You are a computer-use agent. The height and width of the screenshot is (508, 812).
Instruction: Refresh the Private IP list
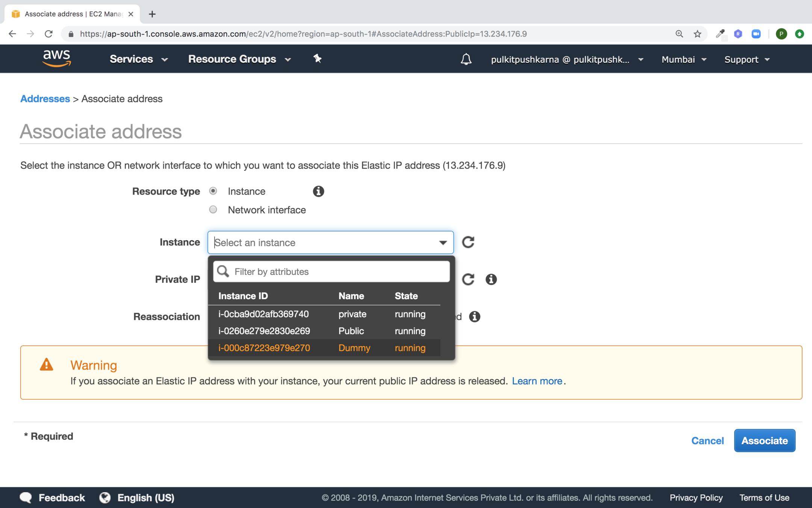[x=468, y=279]
